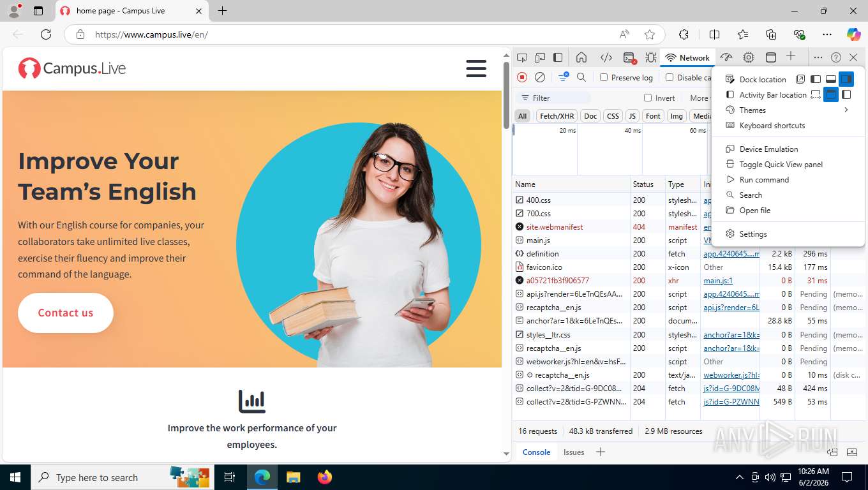This screenshot has width=868, height=490.
Task: Switch to Issues drawer tab
Action: 574,452
